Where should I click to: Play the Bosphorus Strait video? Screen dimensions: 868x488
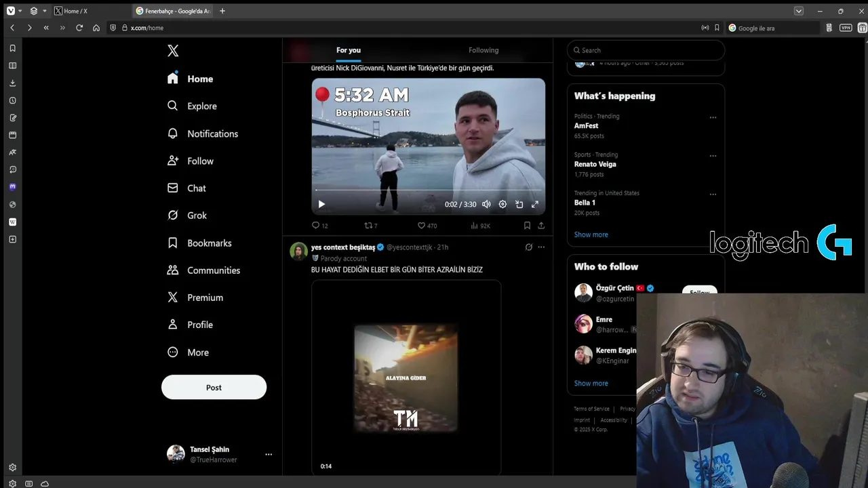321,204
